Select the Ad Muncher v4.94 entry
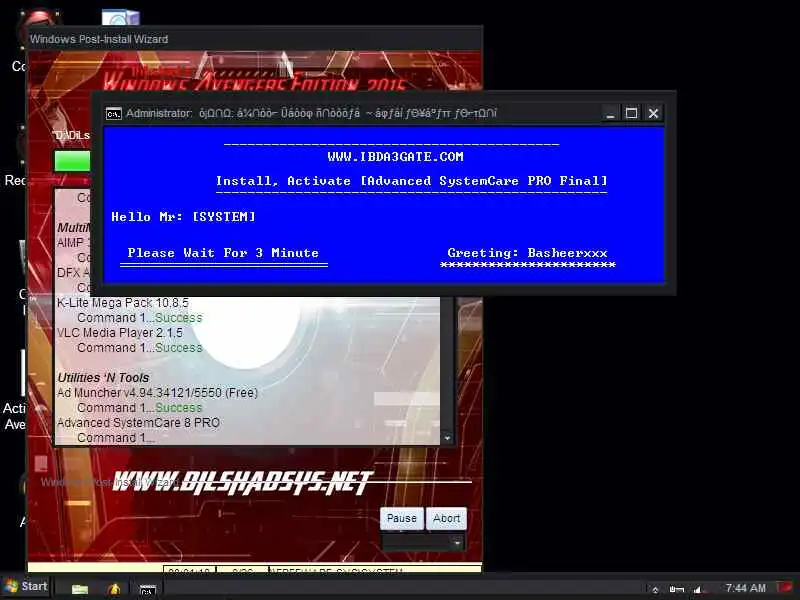 pos(157,393)
